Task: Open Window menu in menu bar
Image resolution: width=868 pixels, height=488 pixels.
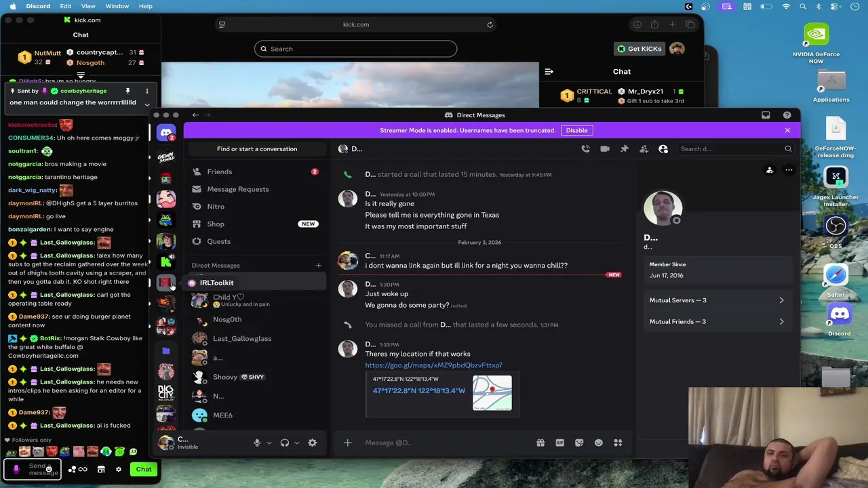Action: 117,6
